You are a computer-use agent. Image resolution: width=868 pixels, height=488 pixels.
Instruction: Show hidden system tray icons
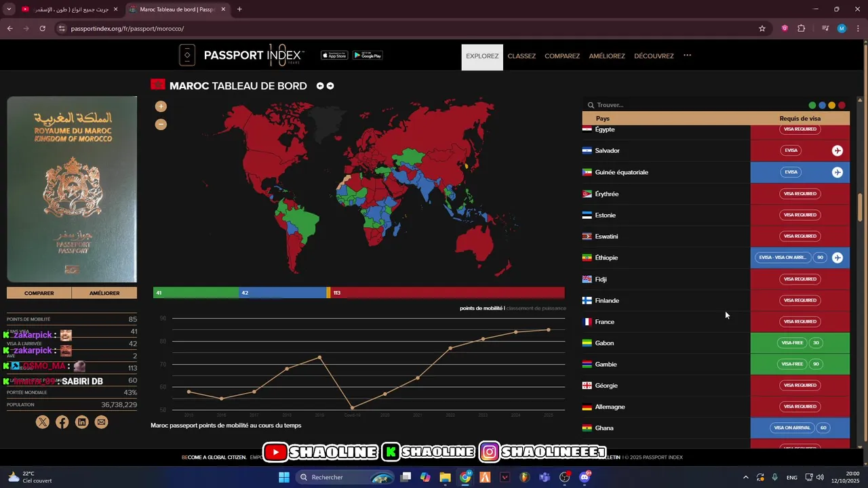coord(745,477)
